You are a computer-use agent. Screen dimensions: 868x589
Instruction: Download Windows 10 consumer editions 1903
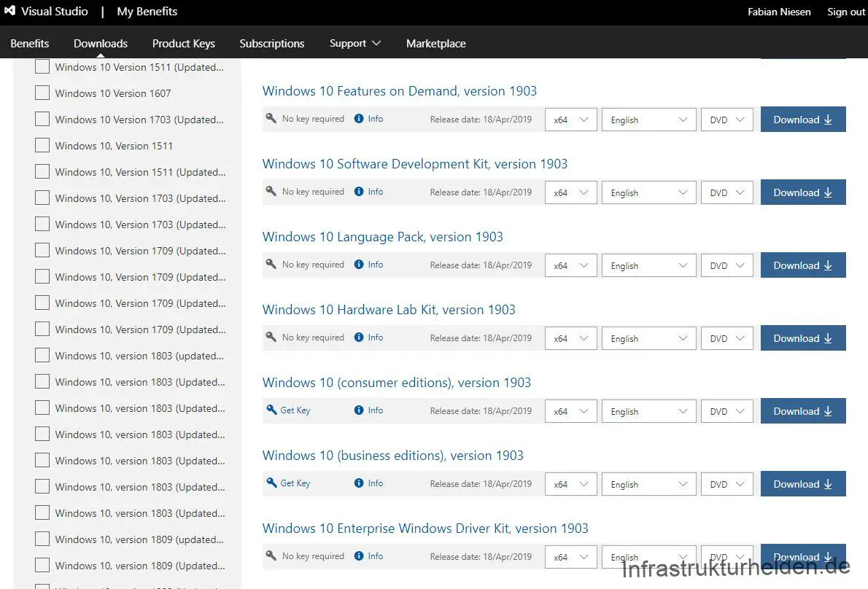click(x=802, y=411)
